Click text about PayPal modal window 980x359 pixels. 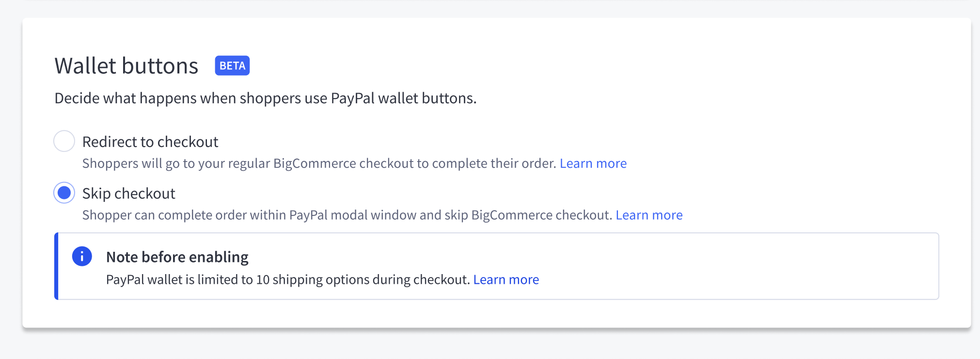(x=347, y=215)
